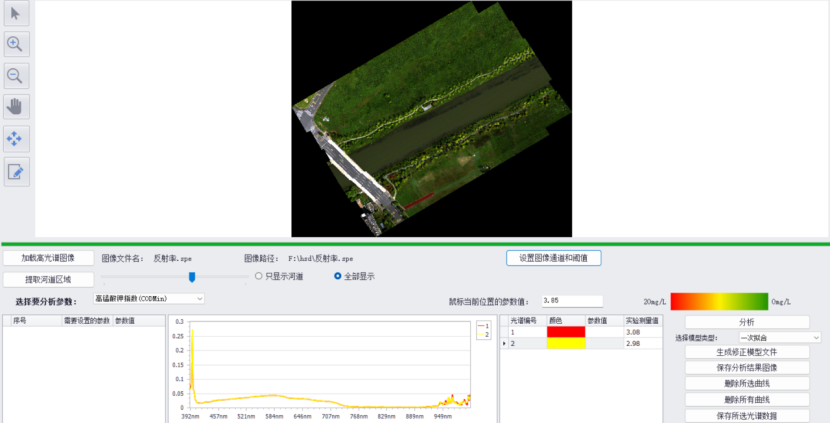
Task: Click 生成矫正模型文件 button
Action: pos(746,352)
